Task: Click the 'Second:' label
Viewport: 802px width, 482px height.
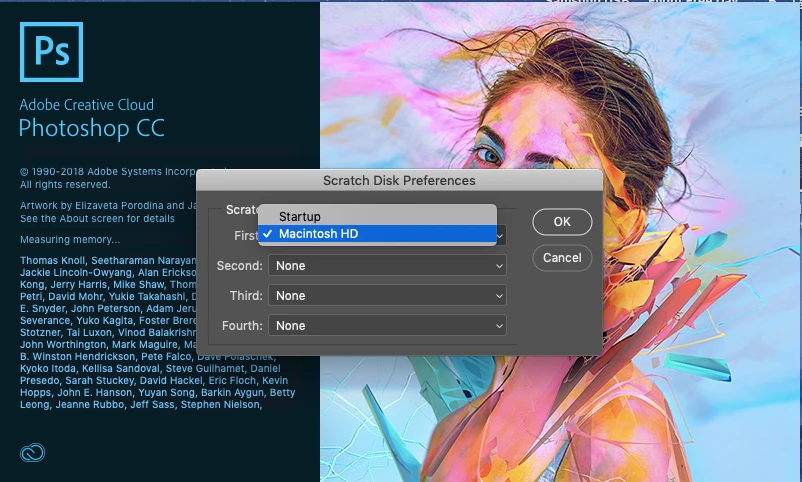Action: [239, 266]
